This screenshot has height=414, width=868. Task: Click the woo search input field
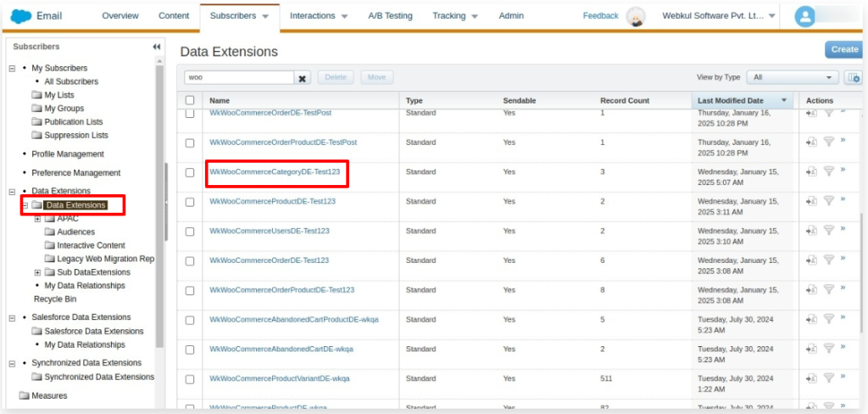click(239, 77)
